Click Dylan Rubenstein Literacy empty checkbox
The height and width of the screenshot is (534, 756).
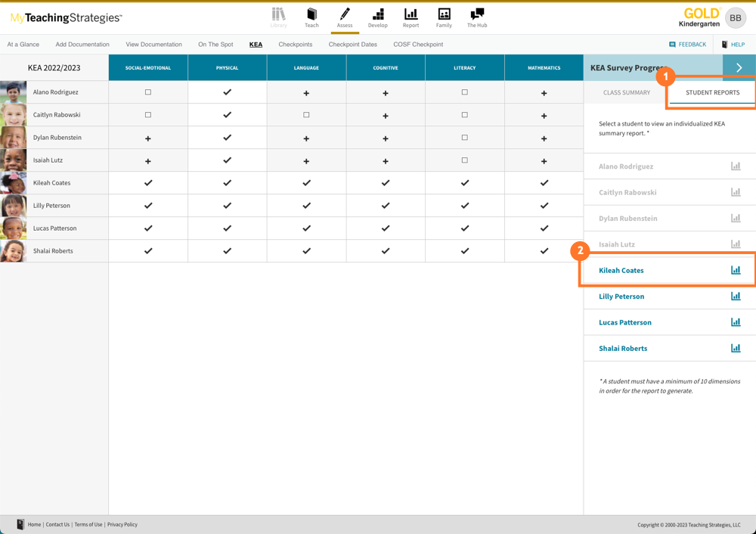point(465,138)
